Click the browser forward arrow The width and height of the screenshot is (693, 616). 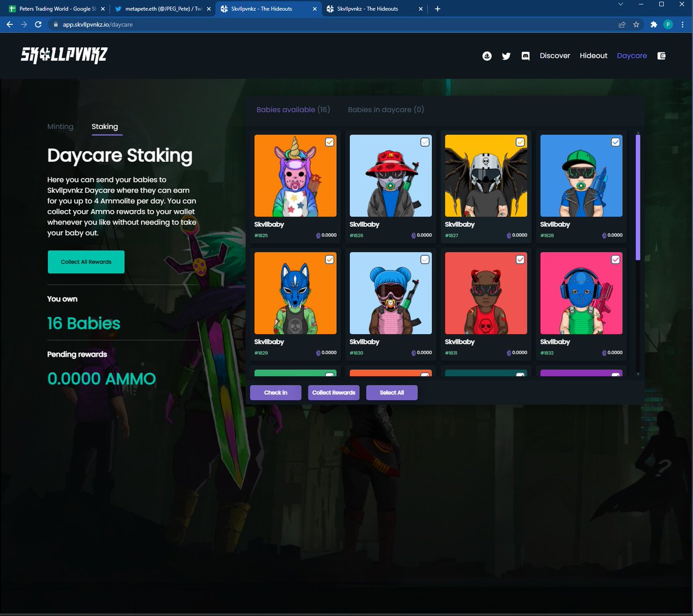click(24, 24)
